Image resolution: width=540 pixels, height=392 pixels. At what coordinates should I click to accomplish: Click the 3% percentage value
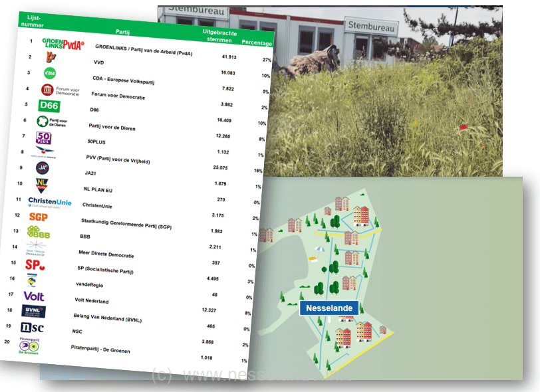[x=250, y=282]
